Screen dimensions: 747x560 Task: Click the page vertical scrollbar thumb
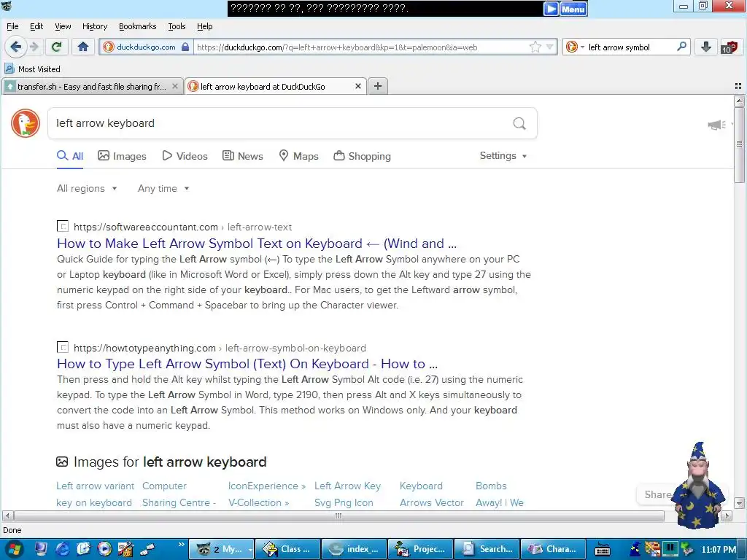739,145
